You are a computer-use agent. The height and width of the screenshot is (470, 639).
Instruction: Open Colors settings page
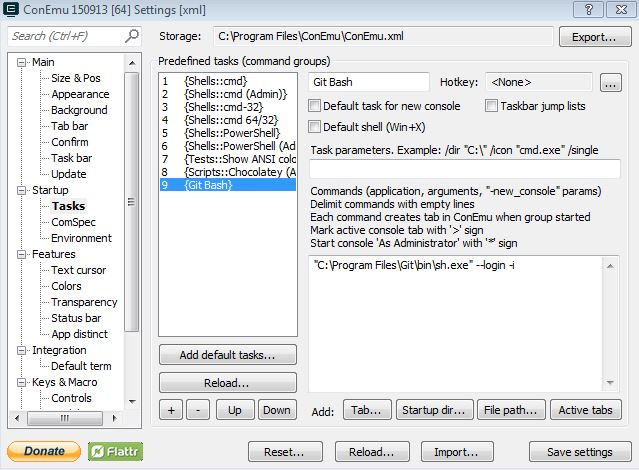click(66, 286)
